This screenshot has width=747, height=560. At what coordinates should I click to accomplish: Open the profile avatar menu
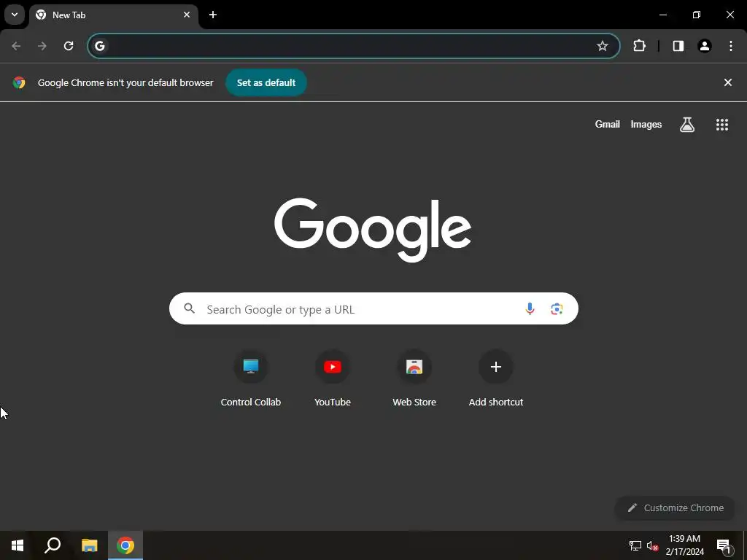705,46
